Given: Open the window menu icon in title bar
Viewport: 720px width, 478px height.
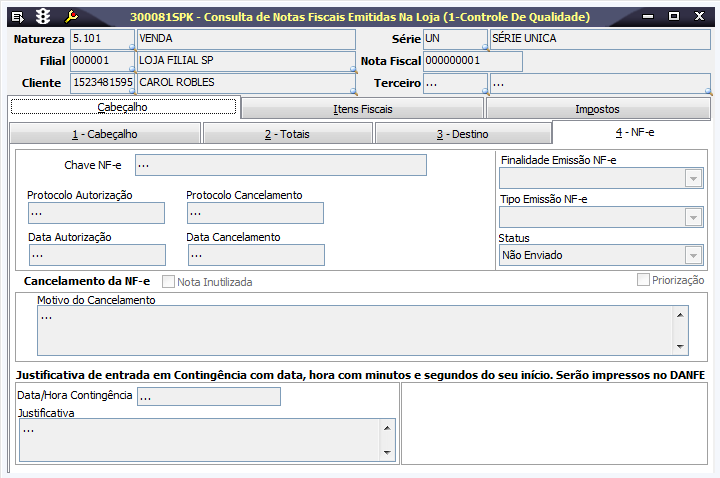Looking at the screenshot, I should 18,17.
